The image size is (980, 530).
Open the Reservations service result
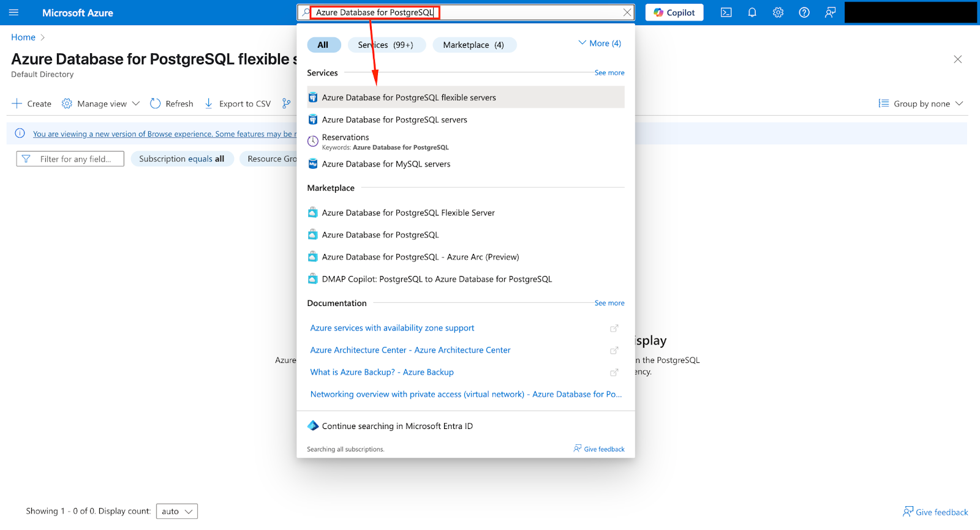(x=466, y=141)
